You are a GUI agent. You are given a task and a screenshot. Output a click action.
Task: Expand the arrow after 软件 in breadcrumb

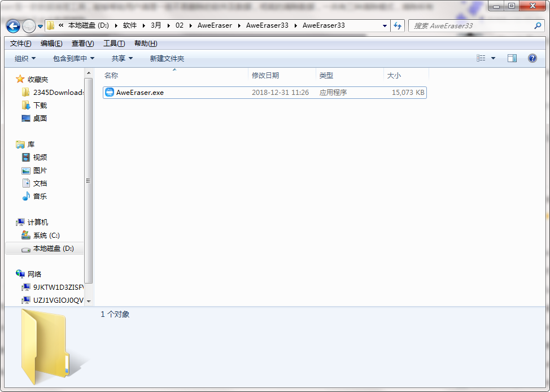(143, 25)
